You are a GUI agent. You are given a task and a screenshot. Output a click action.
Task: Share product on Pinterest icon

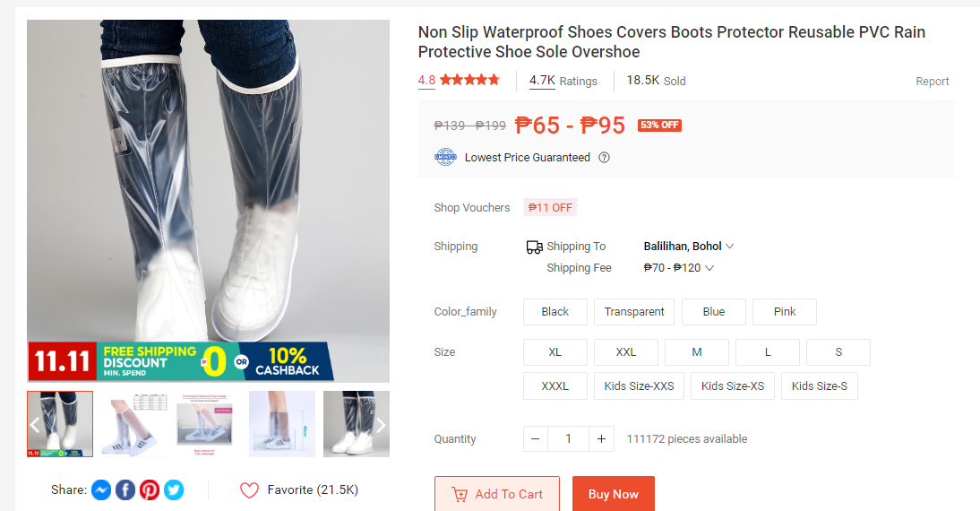(150, 489)
